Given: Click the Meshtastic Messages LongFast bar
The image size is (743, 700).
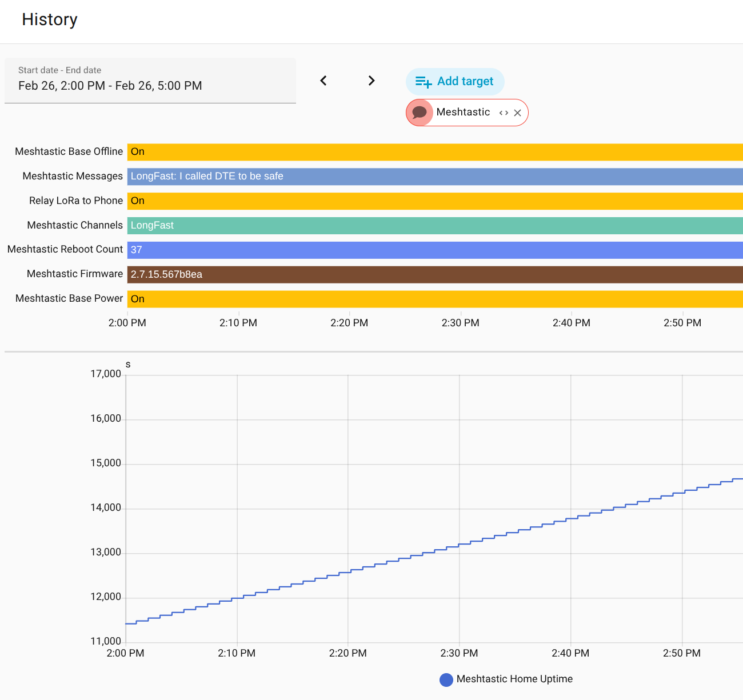Looking at the screenshot, I should click(434, 177).
